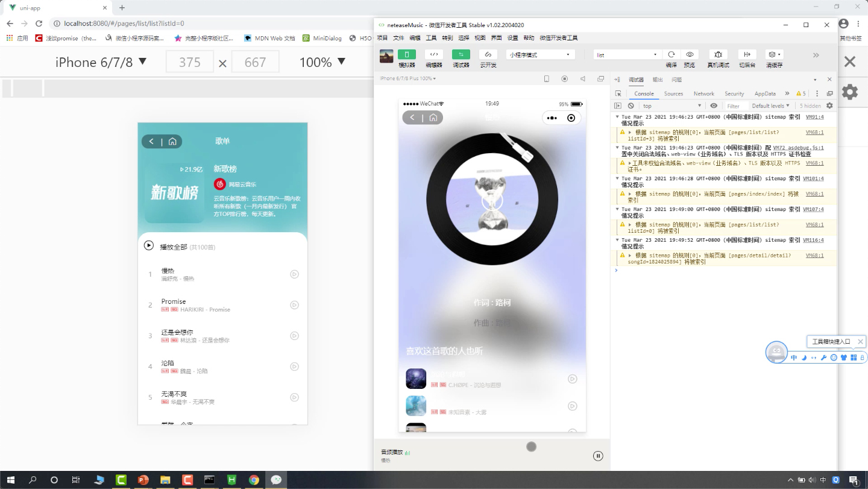The image size is (868, 489).
Task: Select the element inspector icon in debugger
Action: coord(618,93)
